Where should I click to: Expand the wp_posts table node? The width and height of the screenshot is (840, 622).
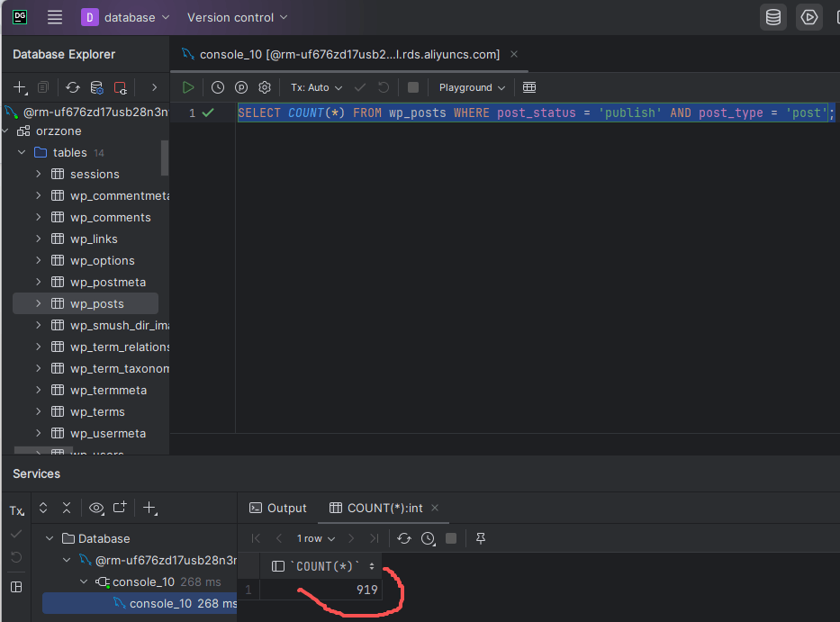coord(38,303)
